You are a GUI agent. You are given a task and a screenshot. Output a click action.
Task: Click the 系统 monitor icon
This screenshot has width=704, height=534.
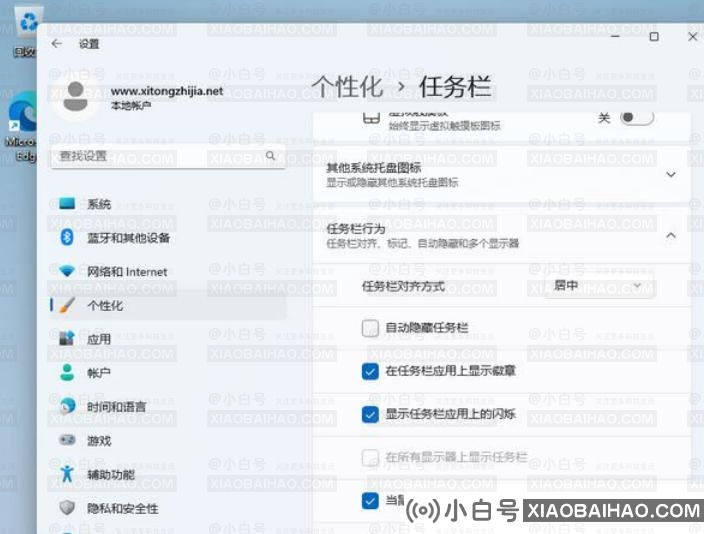(x=67, y=203)
